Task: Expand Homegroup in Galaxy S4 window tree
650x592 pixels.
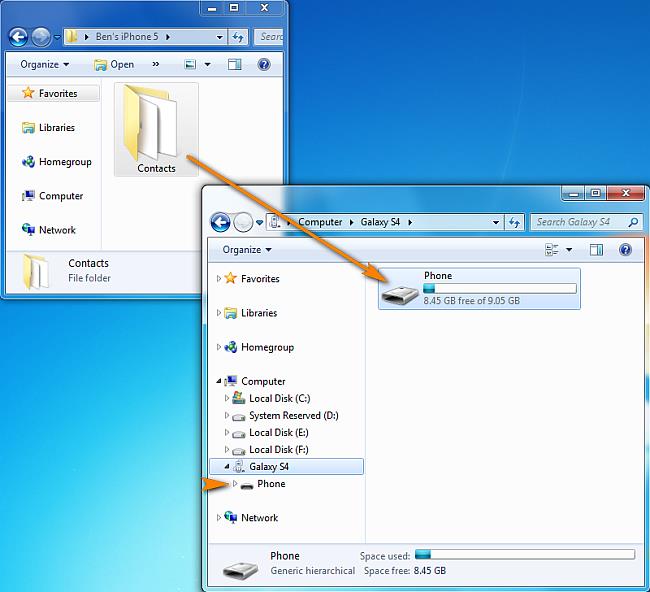Action: pos(218,347)
